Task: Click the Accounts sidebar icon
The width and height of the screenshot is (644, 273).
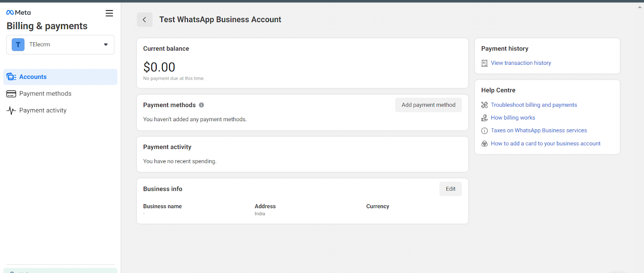Action: (11, 77)
